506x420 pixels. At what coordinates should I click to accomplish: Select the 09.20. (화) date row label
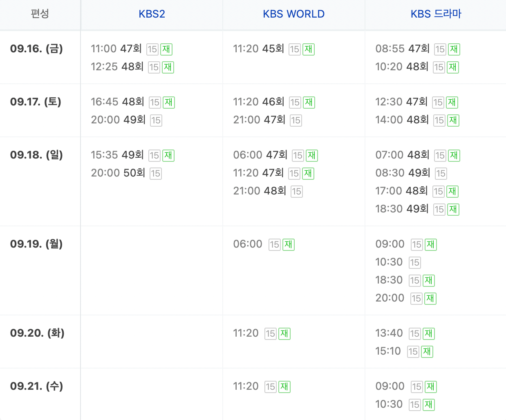(37, 333)
